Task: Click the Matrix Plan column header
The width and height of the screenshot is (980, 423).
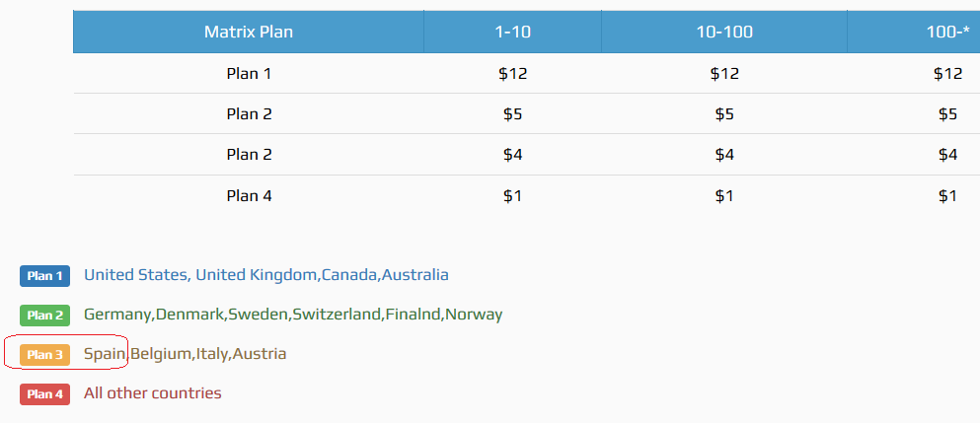Action: [248, 32]
